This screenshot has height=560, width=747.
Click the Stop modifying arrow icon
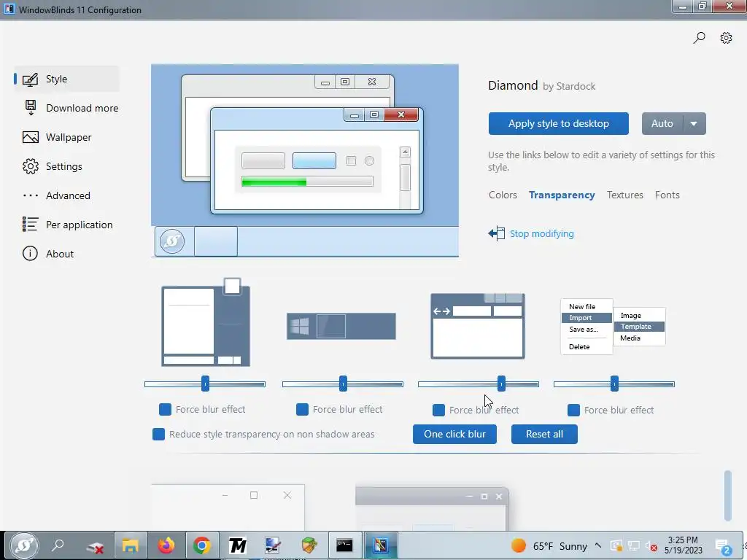[x=496, y=233]
